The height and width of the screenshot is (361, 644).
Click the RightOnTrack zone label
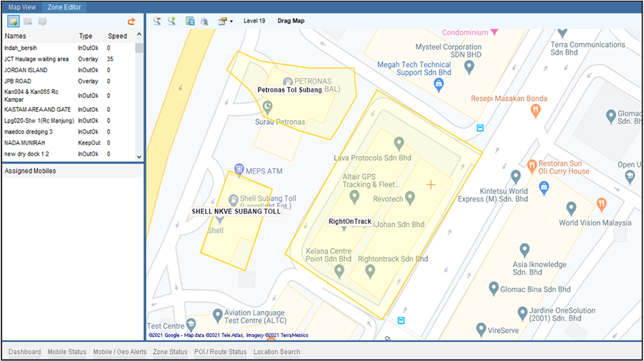click(350, 221)
